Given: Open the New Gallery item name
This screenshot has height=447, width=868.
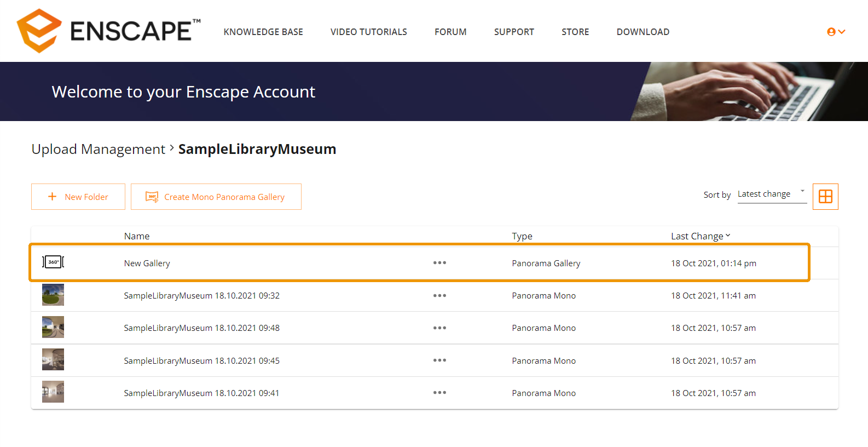Looking at the screenshot, I should point(147,263).
